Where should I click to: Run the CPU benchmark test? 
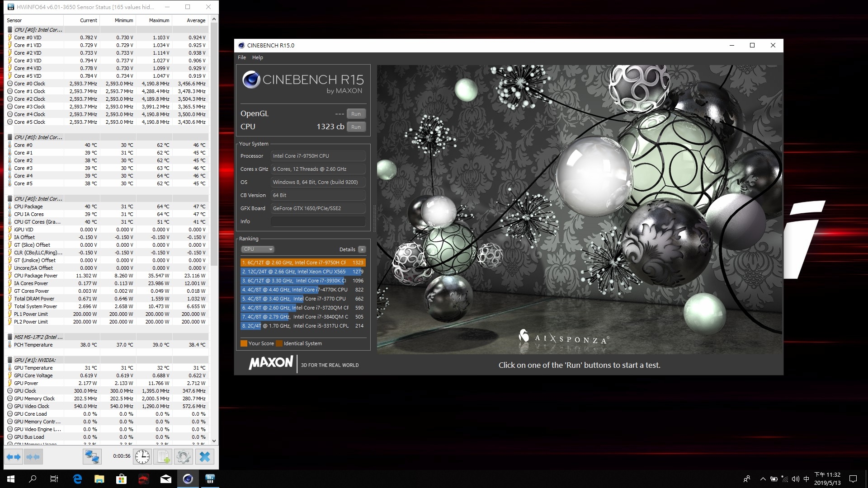click(356, 127)
